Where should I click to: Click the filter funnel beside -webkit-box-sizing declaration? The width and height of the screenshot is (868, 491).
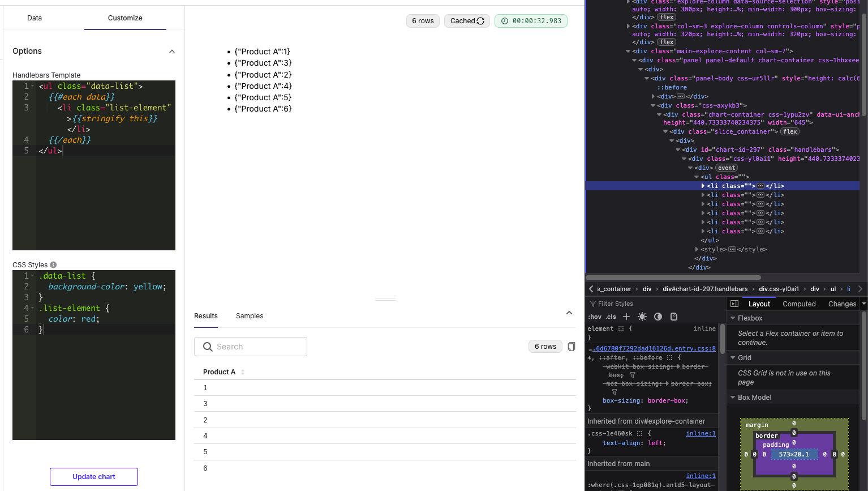click(633, 375)
